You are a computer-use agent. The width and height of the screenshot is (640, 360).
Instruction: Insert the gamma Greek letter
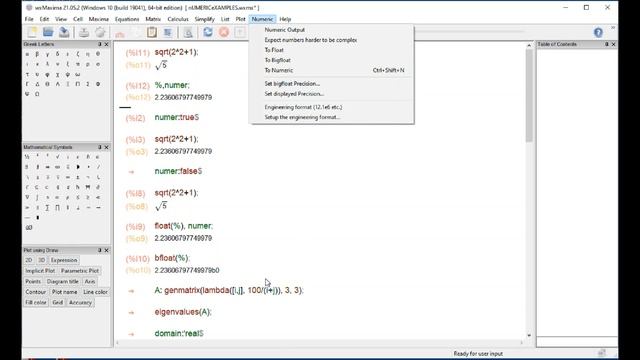pos(47,54)
